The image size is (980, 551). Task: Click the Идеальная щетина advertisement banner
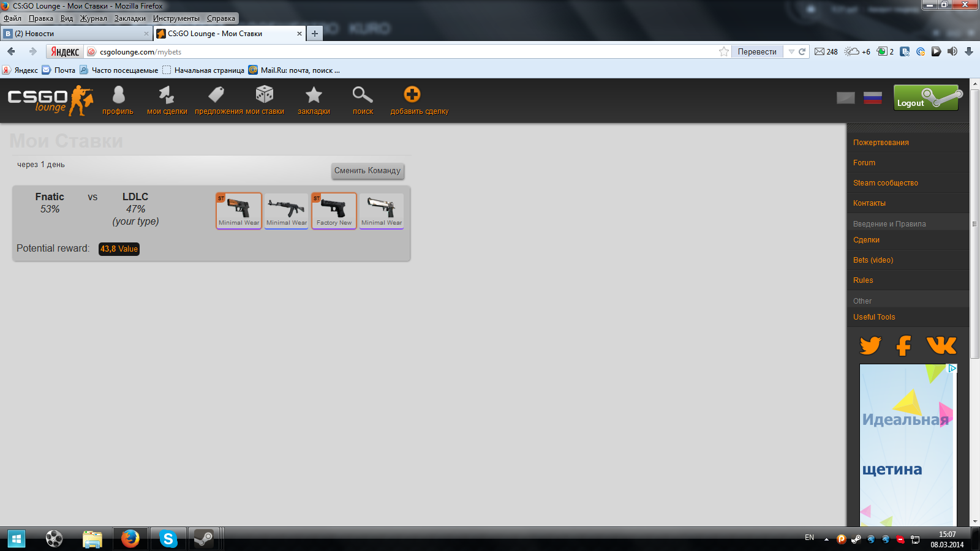pyautogui.click(x=908, y=445)
